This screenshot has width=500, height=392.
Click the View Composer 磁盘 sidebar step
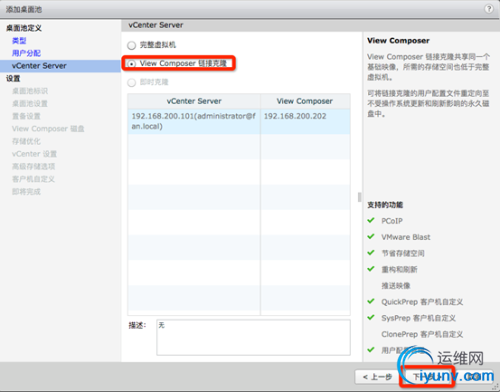48,129
